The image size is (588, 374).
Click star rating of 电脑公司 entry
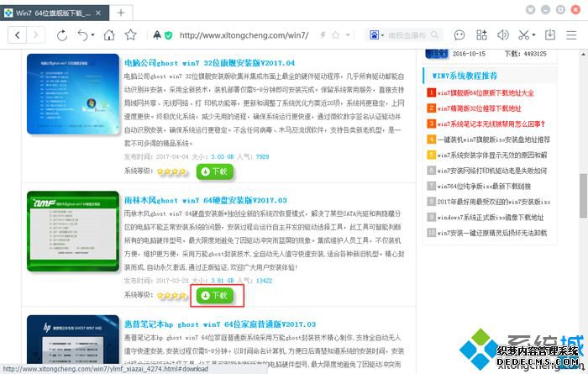click(x=171, y=171)
